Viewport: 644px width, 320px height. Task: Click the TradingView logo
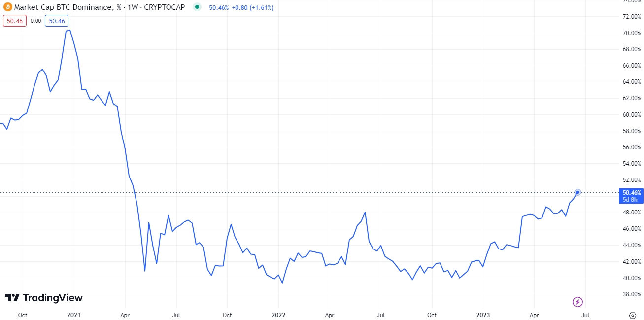click(44, 298)
